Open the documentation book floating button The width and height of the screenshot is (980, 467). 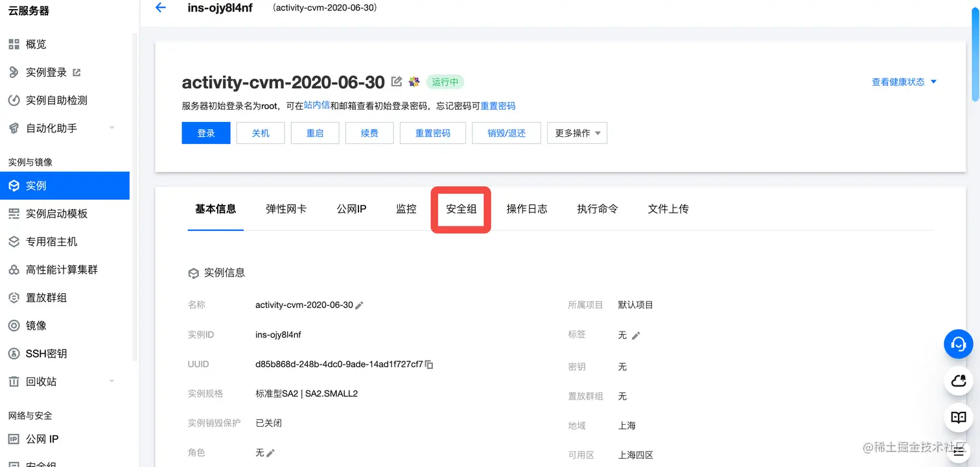point(959,418)
